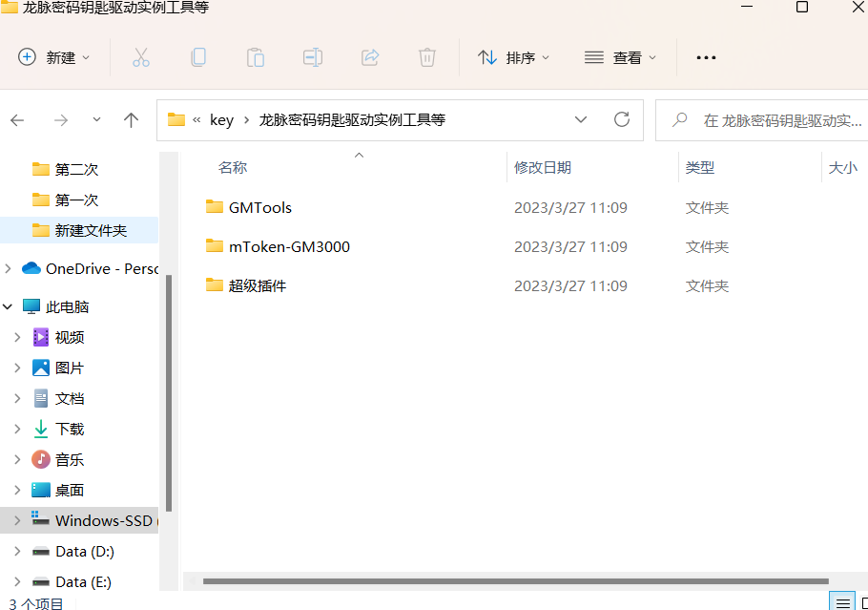
Task: Open 文档 in navigation pane
Action: pos(70,398)
